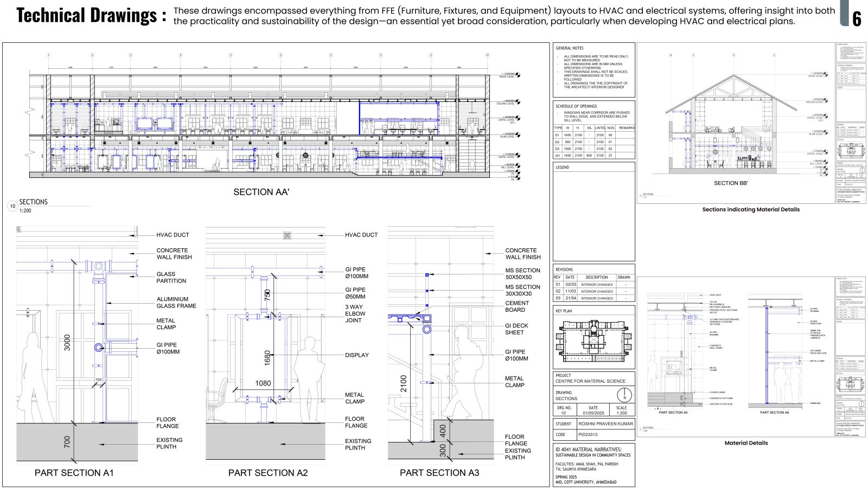Click the "PART SECTION A1" caption
Screen dimensions: 868x488
74,473
